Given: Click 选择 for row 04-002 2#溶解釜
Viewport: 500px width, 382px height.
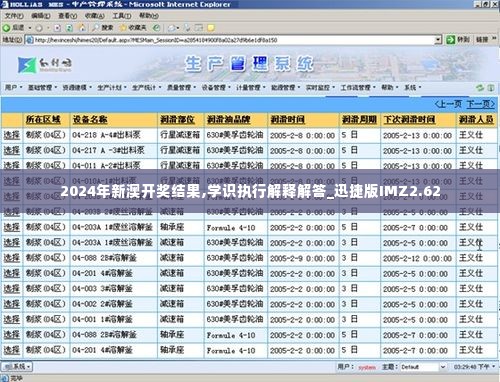Looking at the screenshot, I should (12, 304).
